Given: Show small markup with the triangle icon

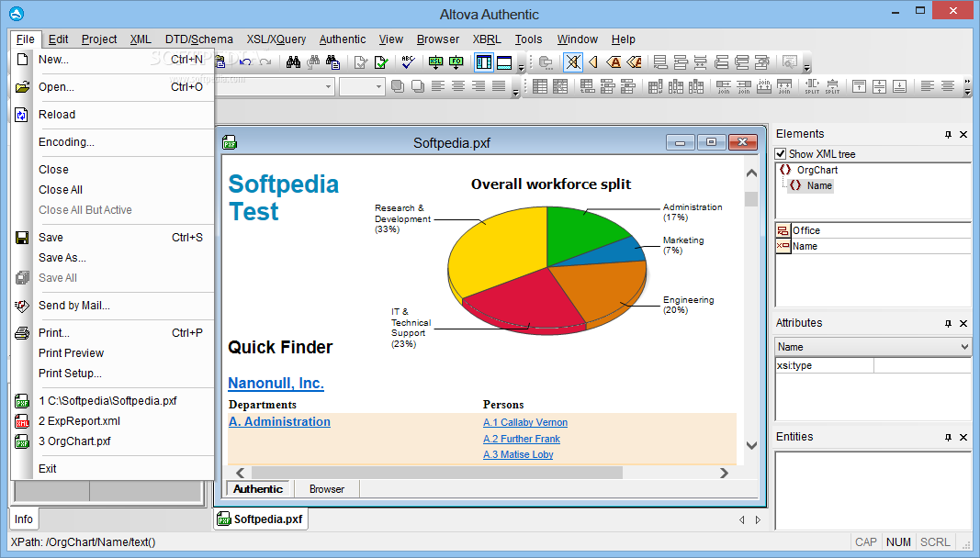Looking at the screenshot, I should [593, 61].
